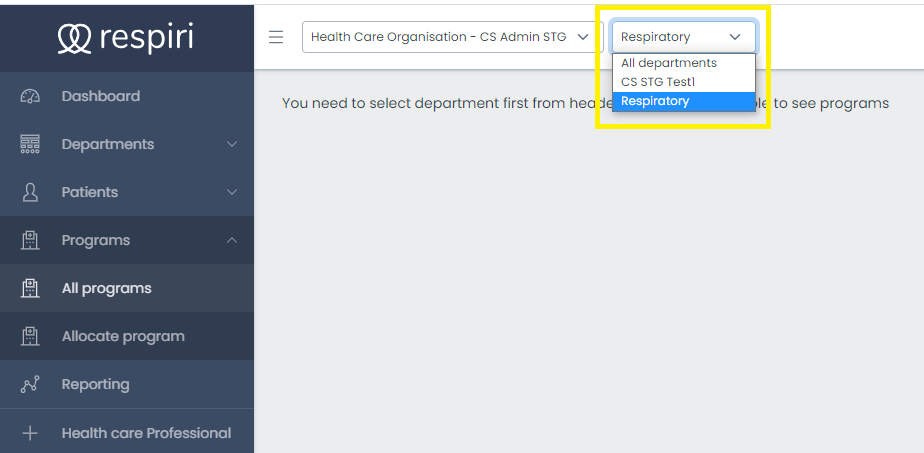
Task: Open the Dashboard page link
Action: pyautogui.click(x=100, y=96)
